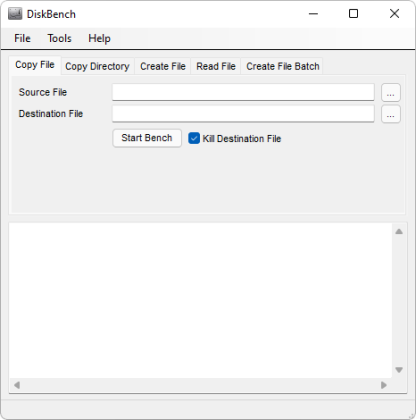Maximize the DiskBench window

point(353,14)
